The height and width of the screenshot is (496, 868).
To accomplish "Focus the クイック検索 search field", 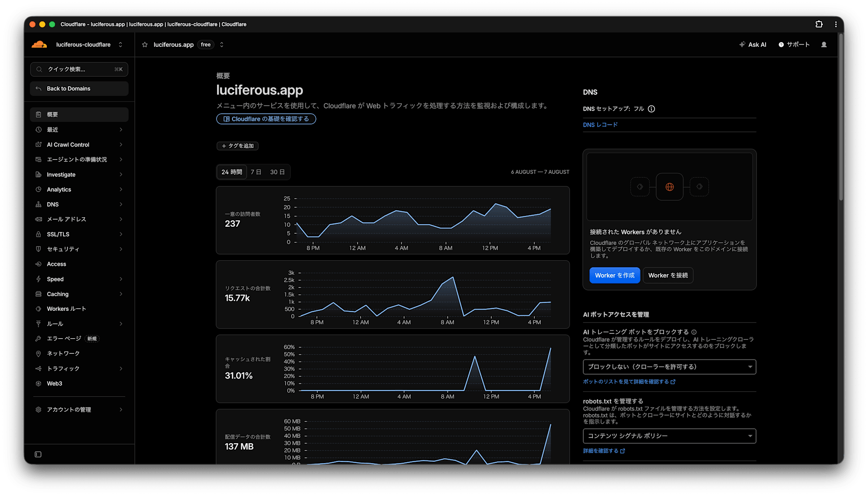I will (79, 69).
